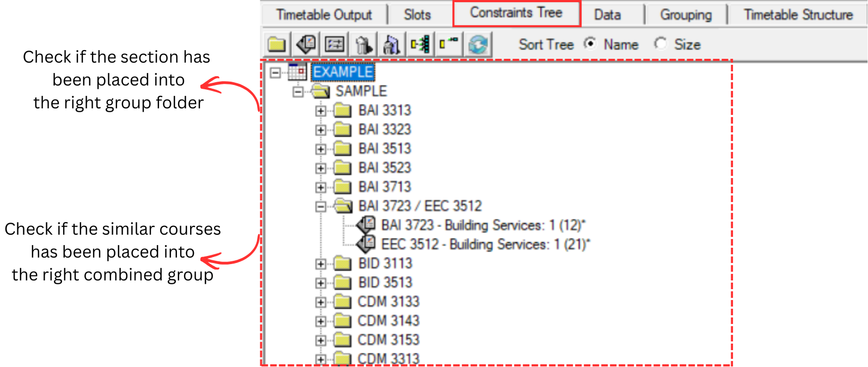Open the Data tab

pos(608,15)
